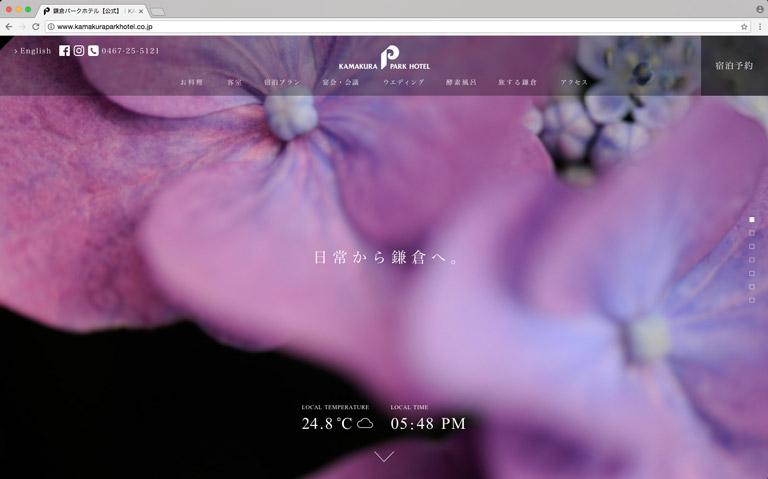Screen dimensions: 768x479
Task: Open the Chrome three-dot menu
Action: 759,27
